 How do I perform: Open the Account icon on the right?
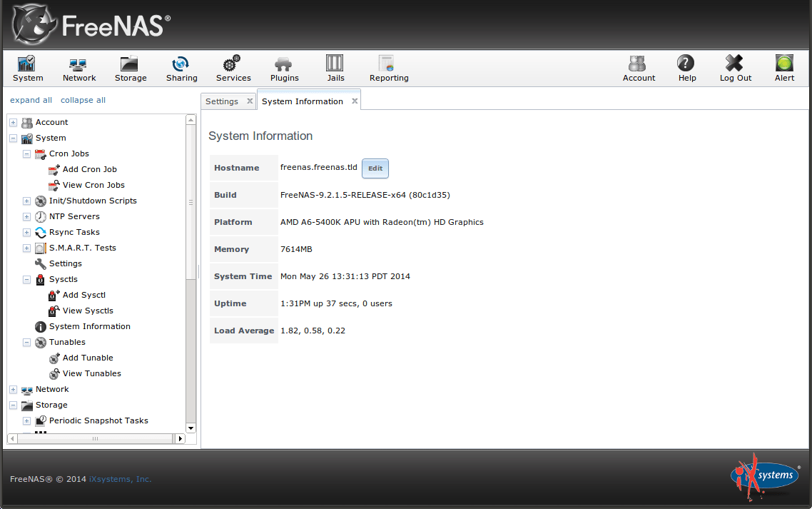(638, 68)
